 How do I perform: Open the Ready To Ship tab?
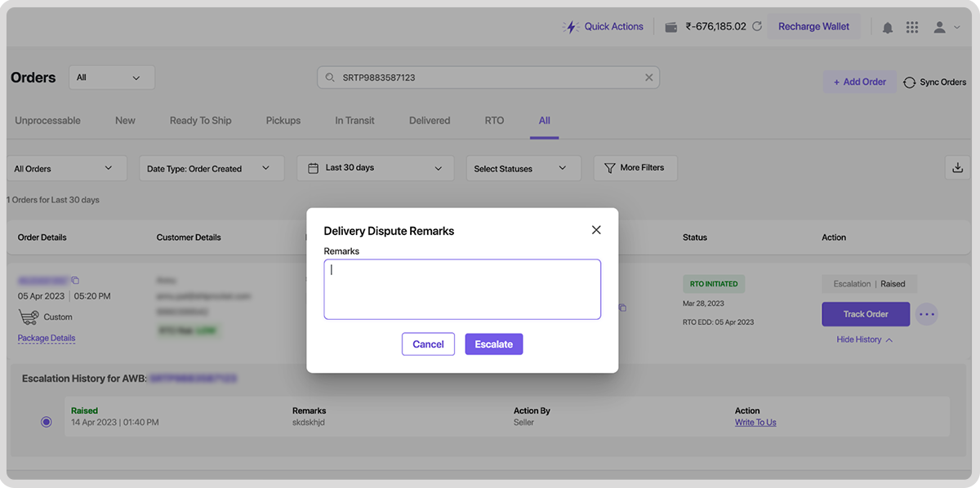(x=201, y=120)
